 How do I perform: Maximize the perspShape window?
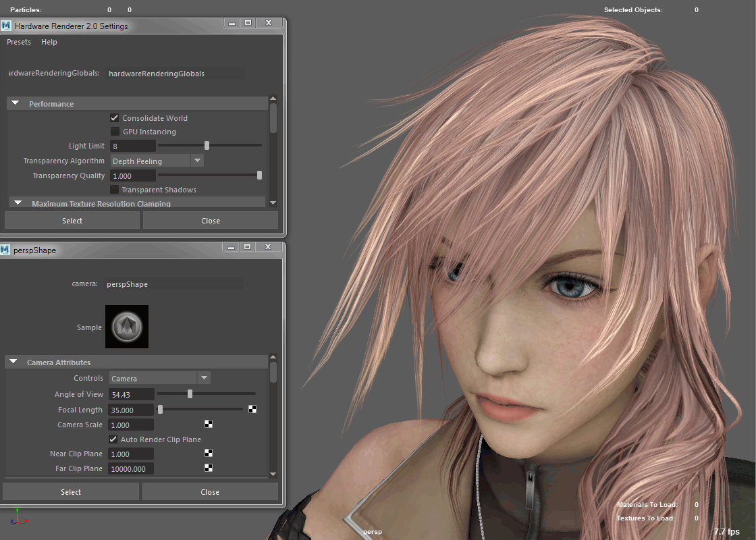pos(247,247)
